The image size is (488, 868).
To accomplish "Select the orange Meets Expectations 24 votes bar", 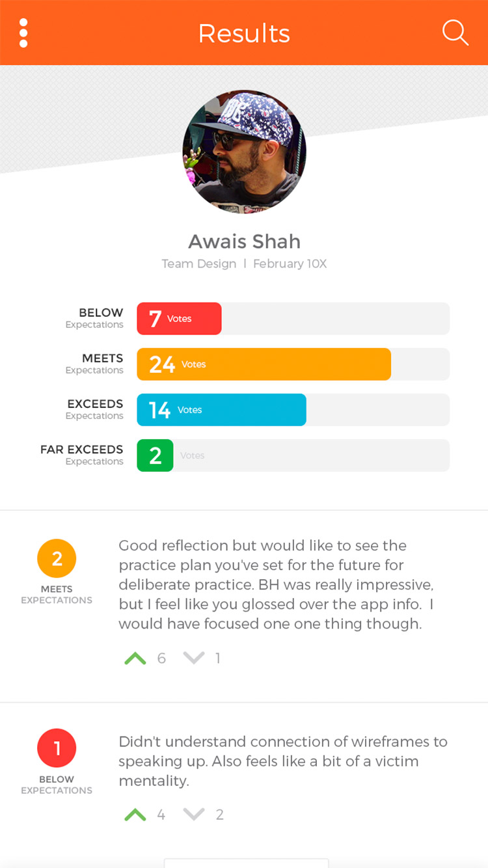I will tap(264, 364).
